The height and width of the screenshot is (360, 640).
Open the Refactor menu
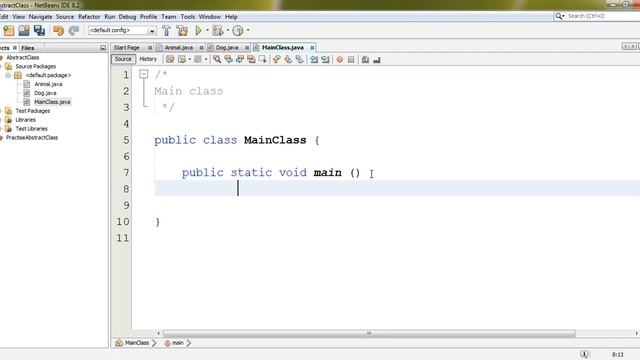pos(89,17)
